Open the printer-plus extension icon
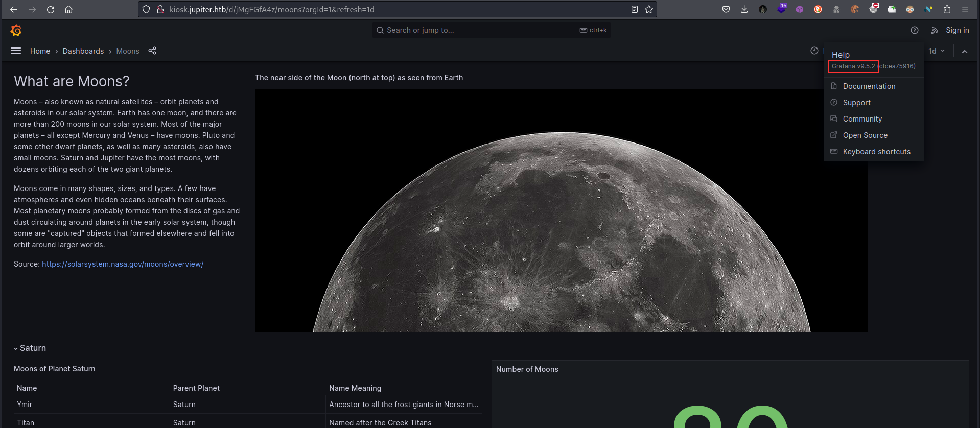 click(x=892, y=9)
